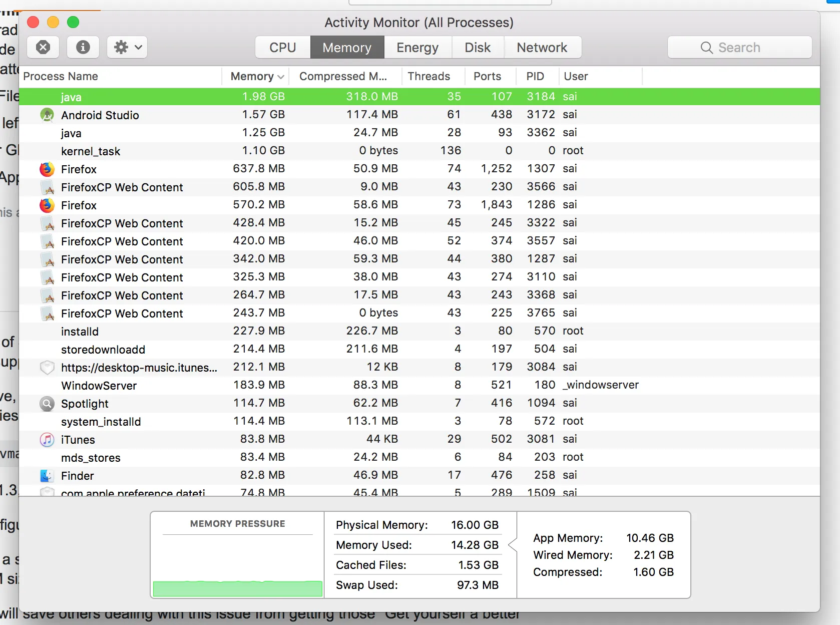Select the storedownloadd process name
This screenshot has height=625, width=840.
(103, 350)
